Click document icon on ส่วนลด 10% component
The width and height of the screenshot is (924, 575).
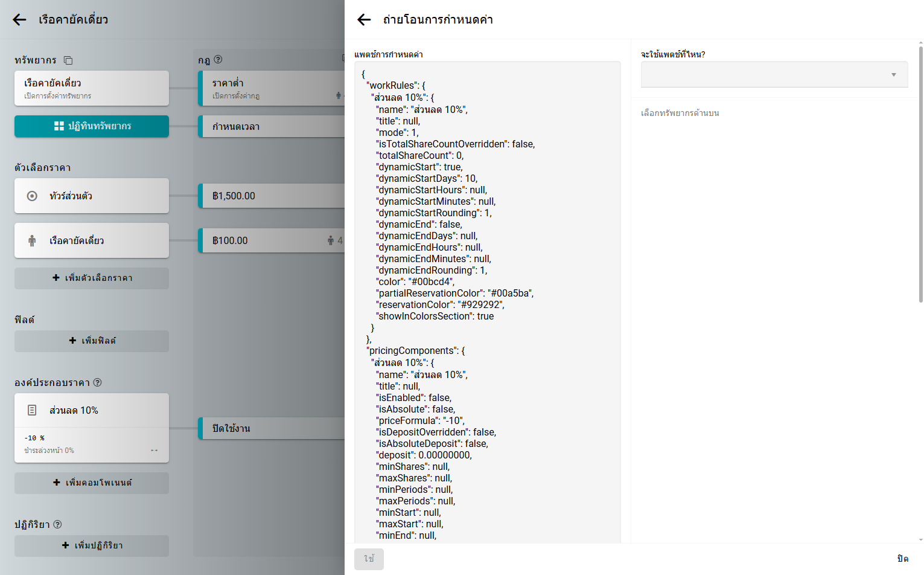click(32, 411)
